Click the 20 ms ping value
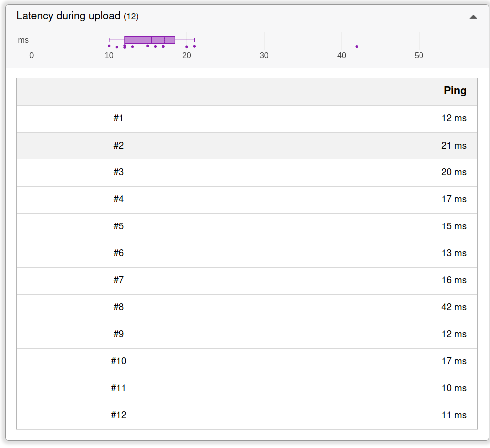 pos(454,172)
